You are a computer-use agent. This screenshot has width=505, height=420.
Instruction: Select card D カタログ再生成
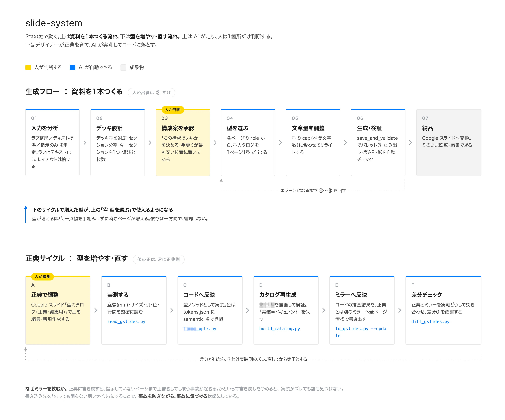tap(286, 310)
